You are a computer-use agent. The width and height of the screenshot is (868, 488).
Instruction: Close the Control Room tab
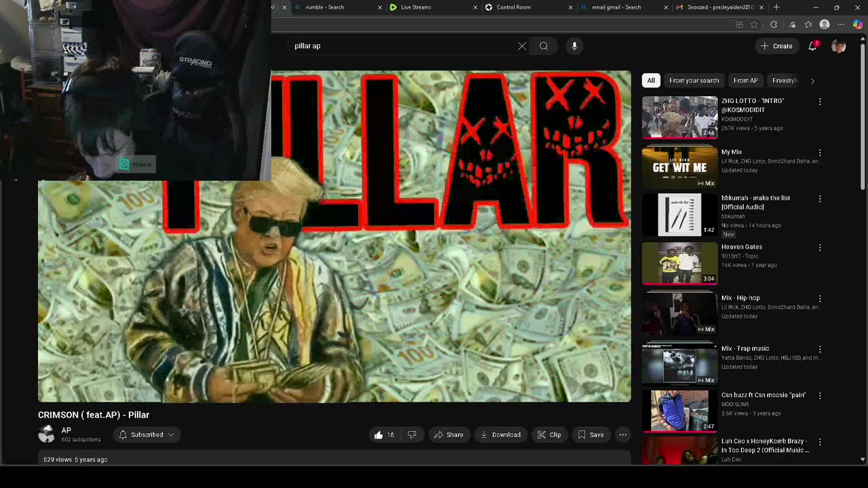pyautogui.click(x=570, y=7)
